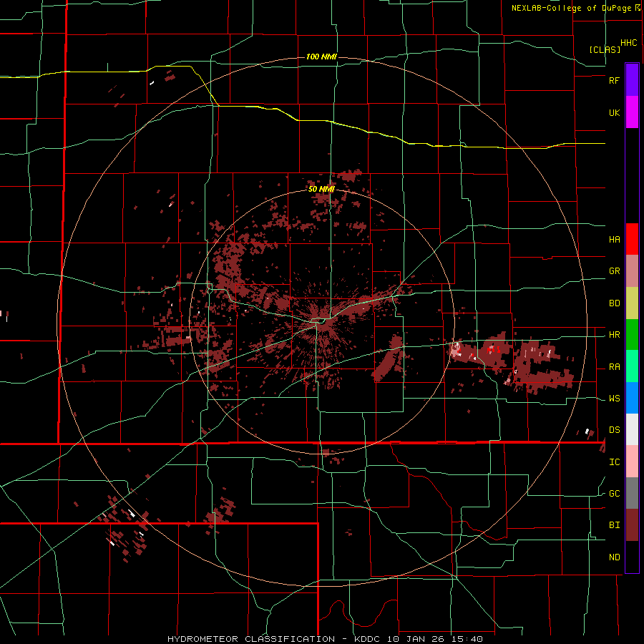This screenshot has width=644, height=644.
Task: Click the UK legend label
Action: point(614,112)
